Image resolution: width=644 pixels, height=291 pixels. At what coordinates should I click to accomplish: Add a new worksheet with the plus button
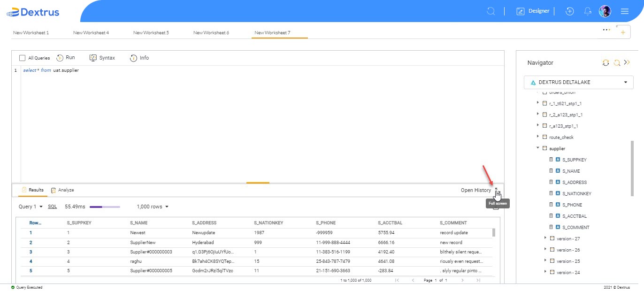point(623,32)
